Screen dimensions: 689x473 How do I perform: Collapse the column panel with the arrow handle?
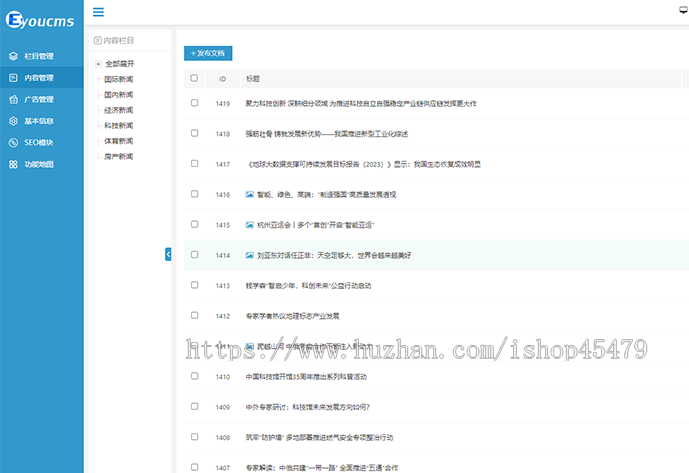pos(168,254)
